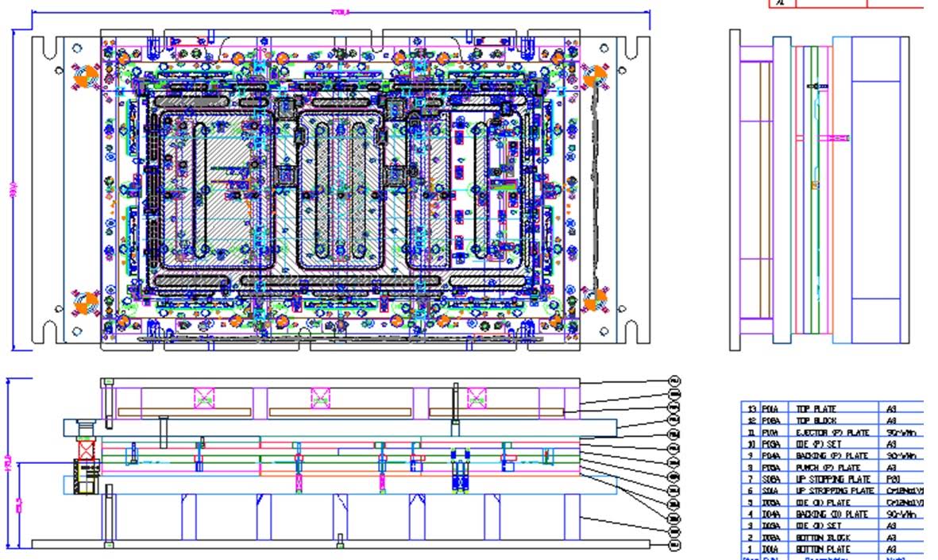Select UP STRIPPING PLATE row
The image size is (938, 560).
coord(832,491)
